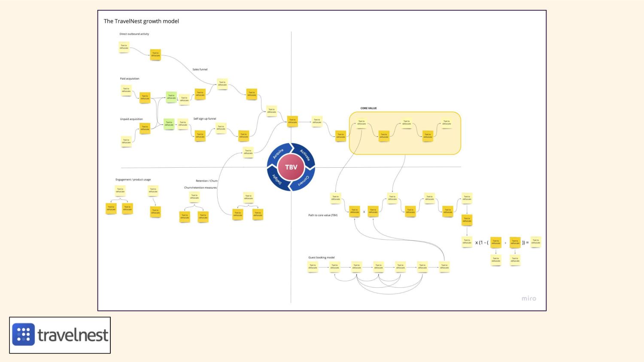Select the title 'The TravelNest growth model'
644x362 pixels.
coord(141,21)
